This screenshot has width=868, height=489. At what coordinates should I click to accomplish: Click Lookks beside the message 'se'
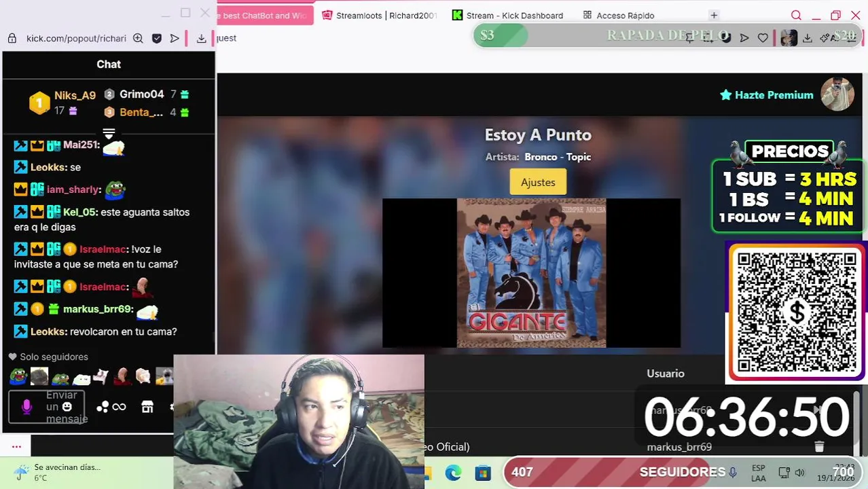tap(48, 167)
